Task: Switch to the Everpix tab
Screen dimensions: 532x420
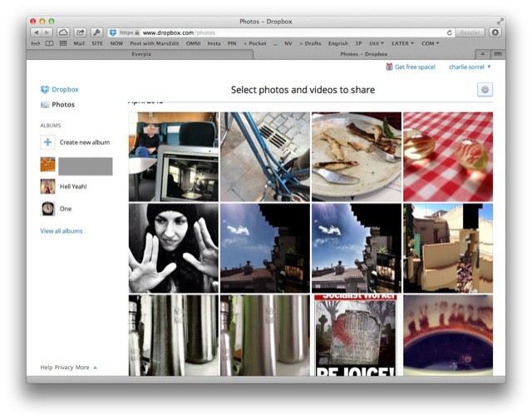Action: [140, 54]
